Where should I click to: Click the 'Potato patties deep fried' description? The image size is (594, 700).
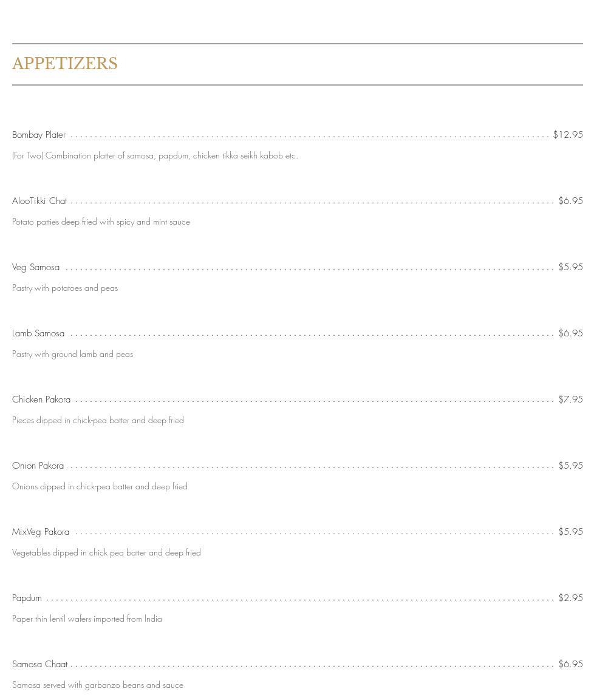[101, 222]
